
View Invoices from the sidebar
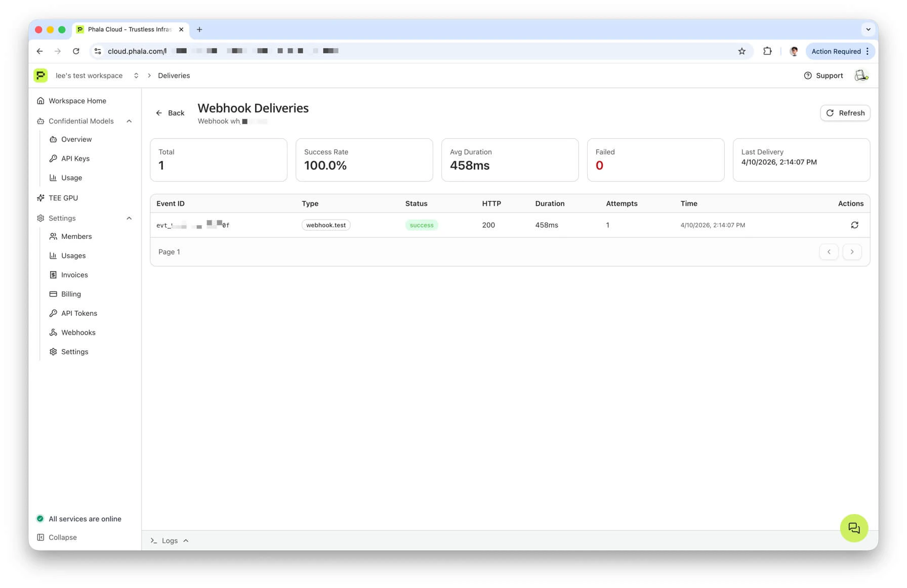coord(74,275)
